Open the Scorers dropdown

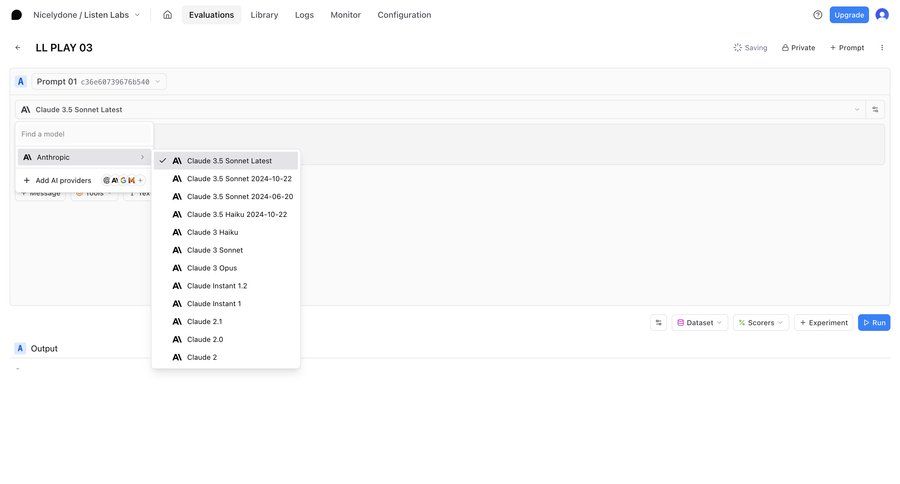(x=761, y=323)
